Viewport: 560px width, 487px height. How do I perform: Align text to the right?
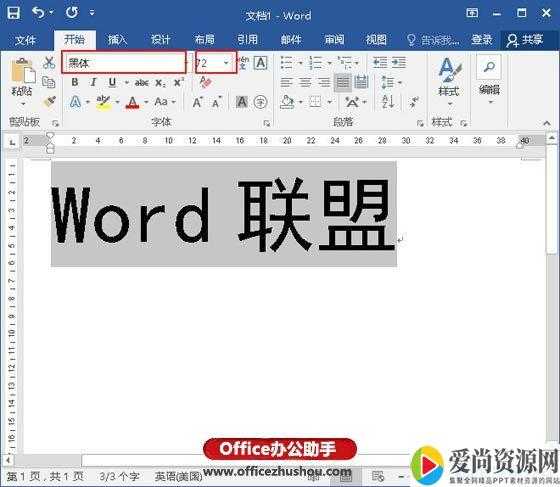coord(324,82)
